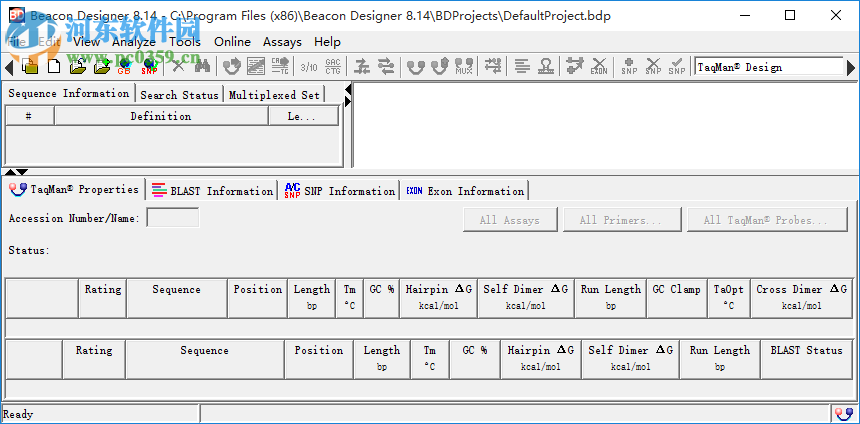
Task: Click the toolbar's right scroll arrow
Action: pyautogui.click(x=851, y=67)
